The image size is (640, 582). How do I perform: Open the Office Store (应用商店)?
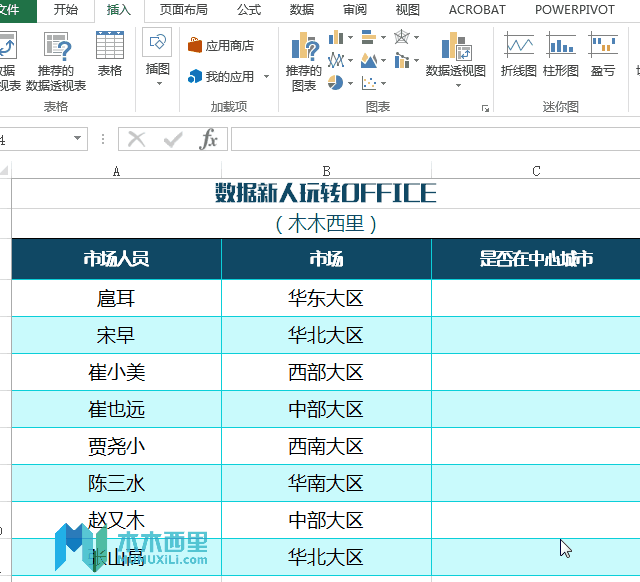tap(220, 46)
